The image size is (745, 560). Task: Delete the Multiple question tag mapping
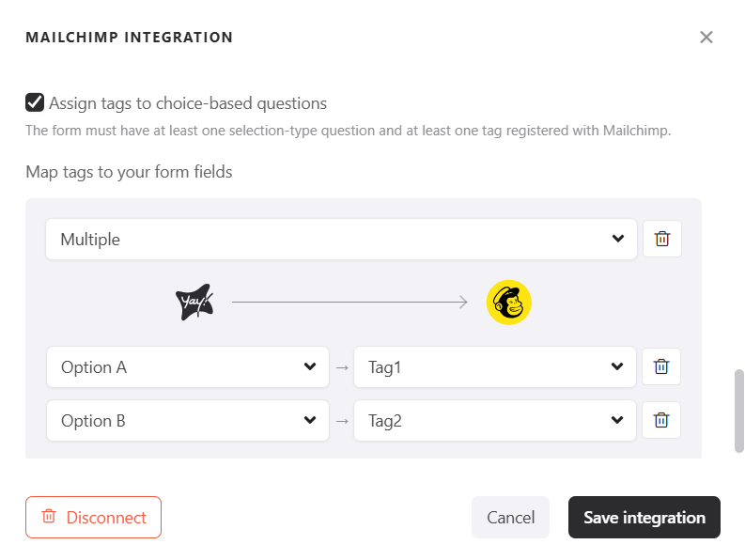(x=662, y=239)
